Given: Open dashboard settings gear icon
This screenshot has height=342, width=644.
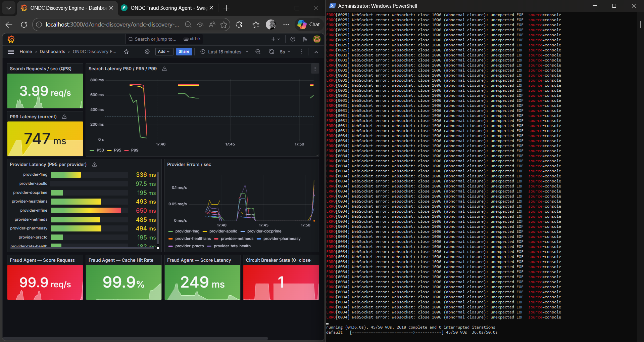Looking at the screenshot, I should (x=147, y=52).
